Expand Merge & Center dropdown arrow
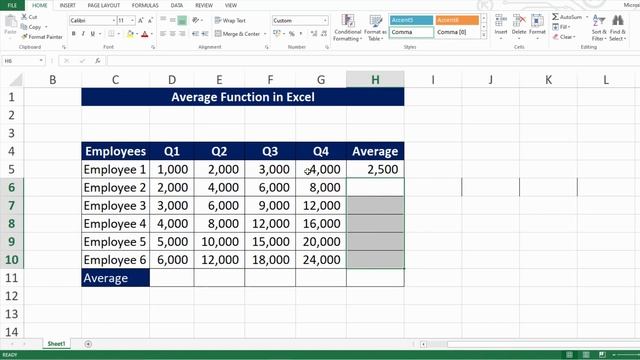 pyautogui.click(x=265, y=34)
